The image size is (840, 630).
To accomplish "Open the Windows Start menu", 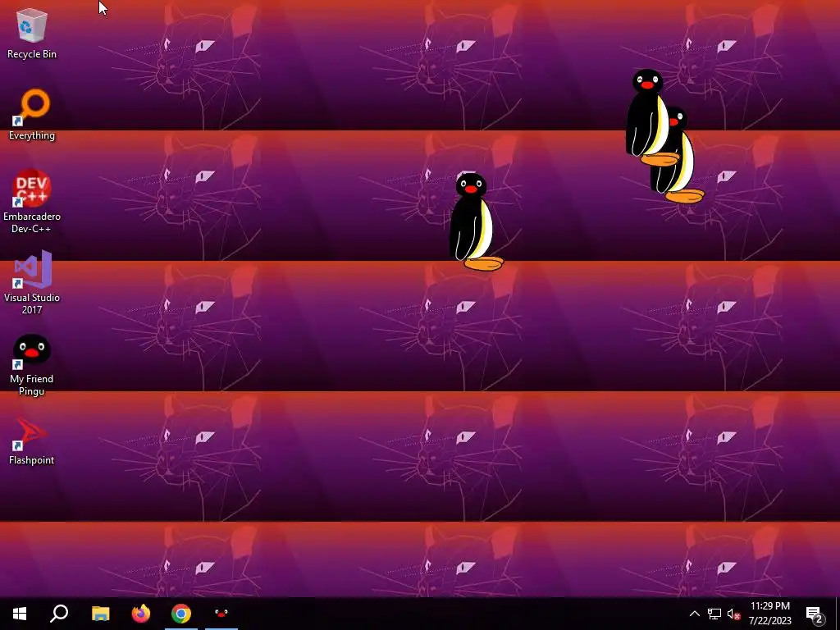I will click(x=20, y=614).
